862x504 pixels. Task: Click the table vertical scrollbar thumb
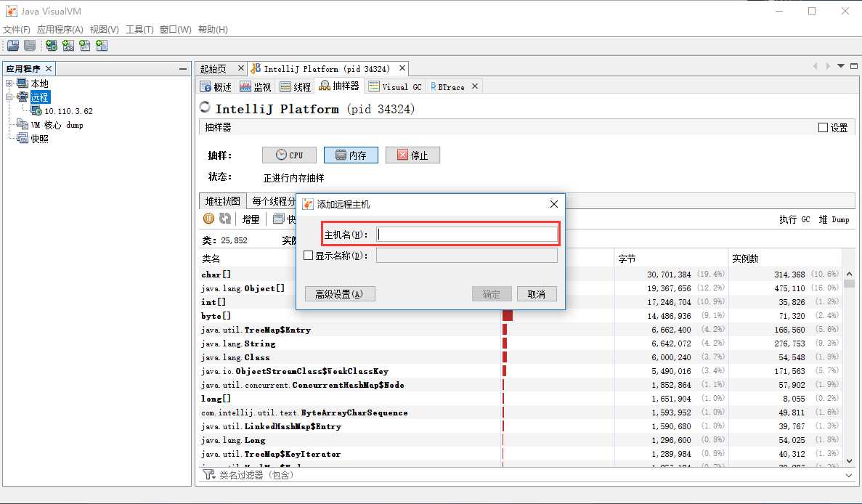(850, 284)
